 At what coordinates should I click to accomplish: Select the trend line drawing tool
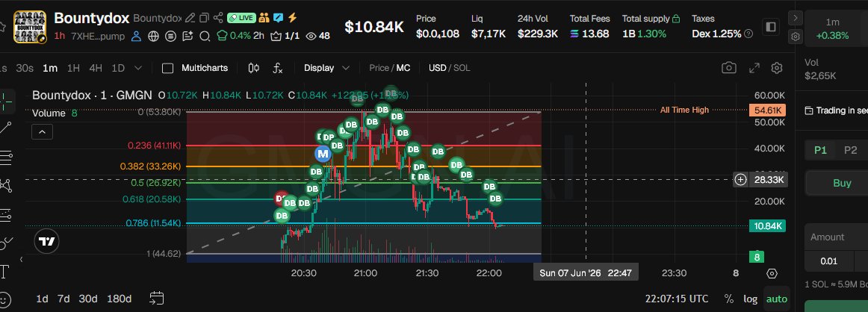pyautogui.click(x=5, y=128)
